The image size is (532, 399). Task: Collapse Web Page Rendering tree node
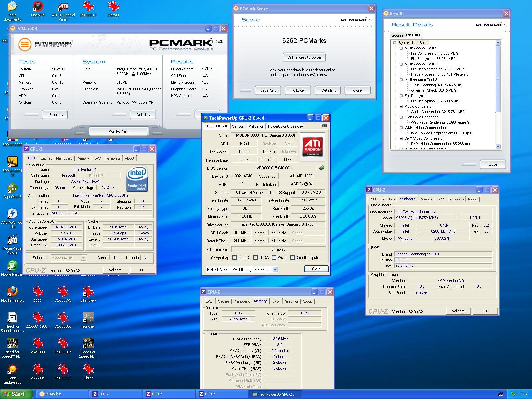pos(401,117)
